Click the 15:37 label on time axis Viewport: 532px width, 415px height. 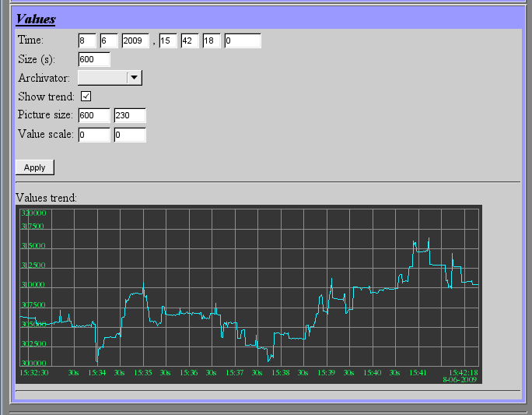pos(234,373)
